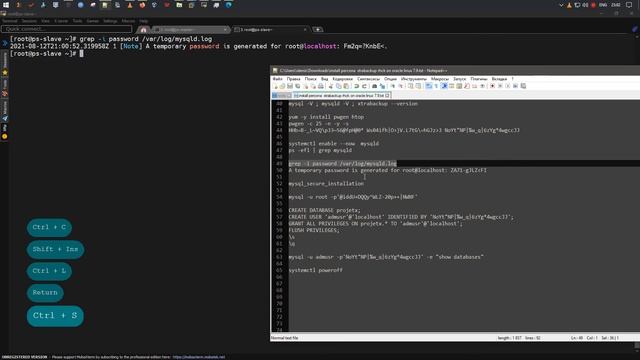Screen dimensions: 640x360
Task: Click the 'mysql_secure_installation' line in Notepad++
Action: click(x=326, y=184)
